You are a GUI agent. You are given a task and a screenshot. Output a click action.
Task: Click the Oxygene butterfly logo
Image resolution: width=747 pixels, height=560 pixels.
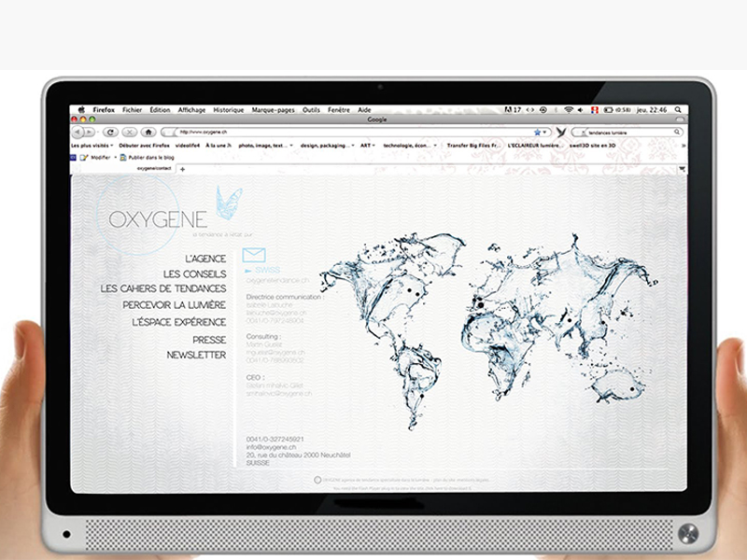[x=227, y=201]
